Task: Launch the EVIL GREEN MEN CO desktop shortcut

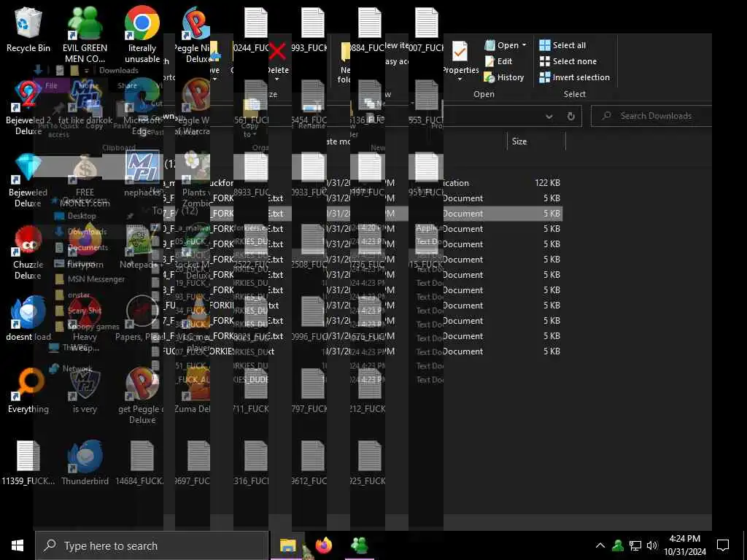Action: [85, 34]
